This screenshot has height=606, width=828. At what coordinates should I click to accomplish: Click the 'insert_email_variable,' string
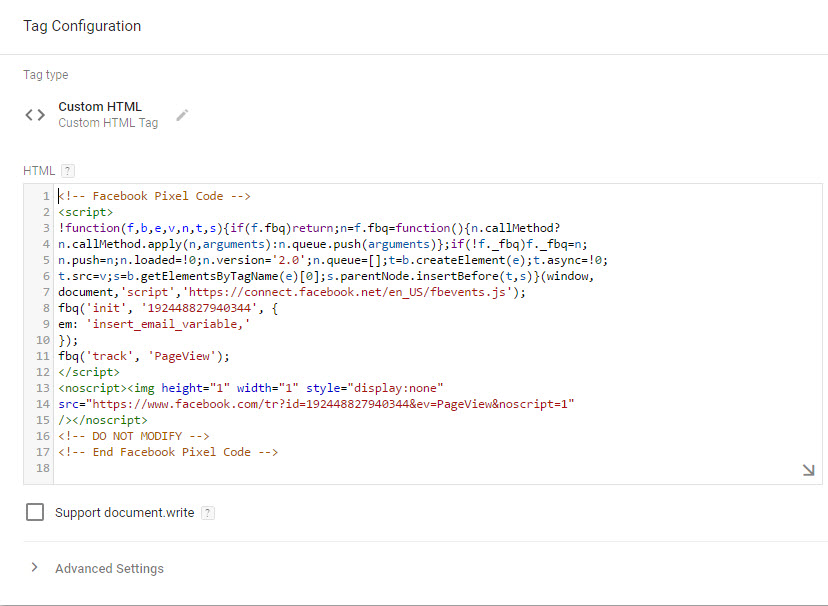(168, 324)
